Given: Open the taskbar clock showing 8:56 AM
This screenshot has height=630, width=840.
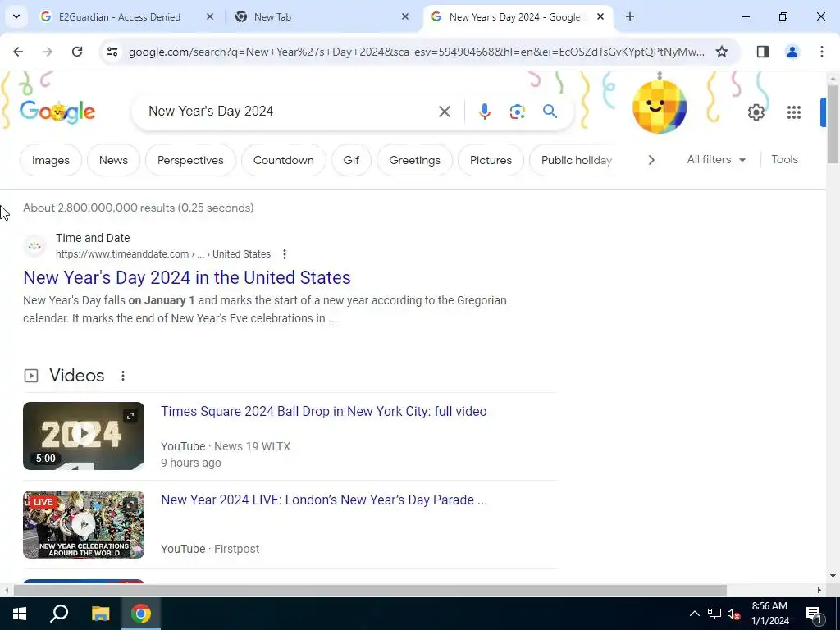Looking at the screenshot, I should (x=769, y=614).
